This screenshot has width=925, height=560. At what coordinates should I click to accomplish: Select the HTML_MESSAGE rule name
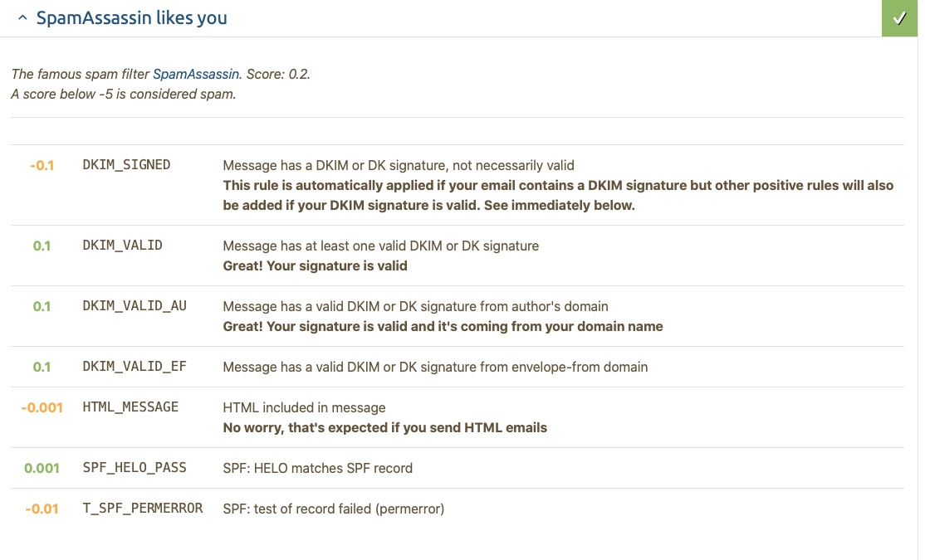point(130,407)
